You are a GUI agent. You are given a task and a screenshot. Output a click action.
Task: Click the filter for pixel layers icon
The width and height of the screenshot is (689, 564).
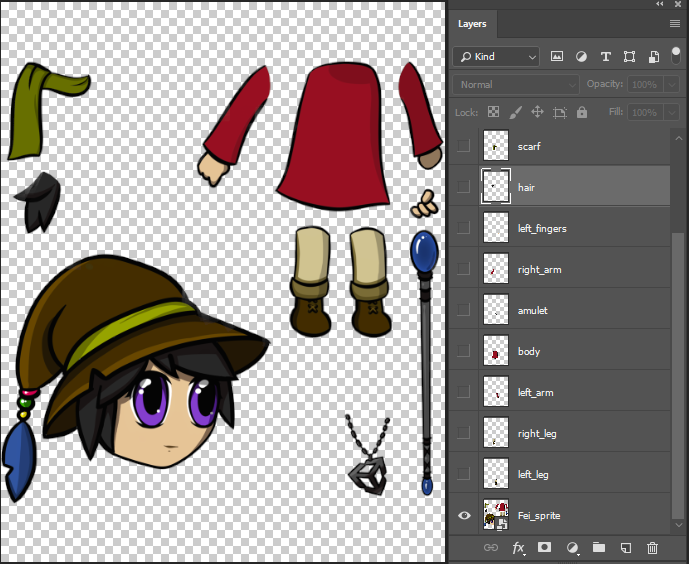[557, 57]
